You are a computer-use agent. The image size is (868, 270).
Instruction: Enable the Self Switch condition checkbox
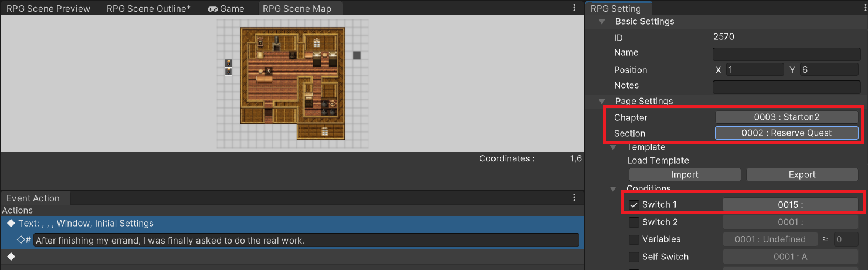tap(634, 257)
